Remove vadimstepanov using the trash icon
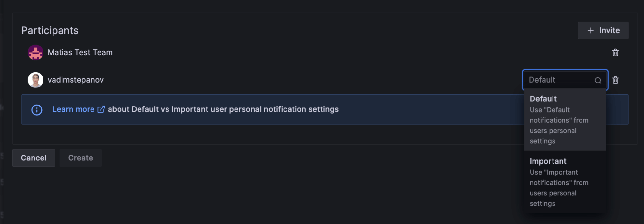The width and height of the screenshot is (644, 224). 615,80
